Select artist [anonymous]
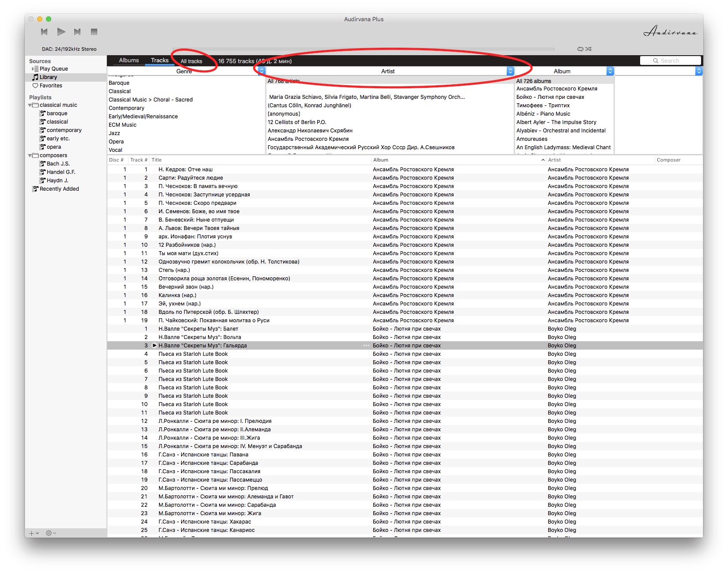 pos(284,114)
